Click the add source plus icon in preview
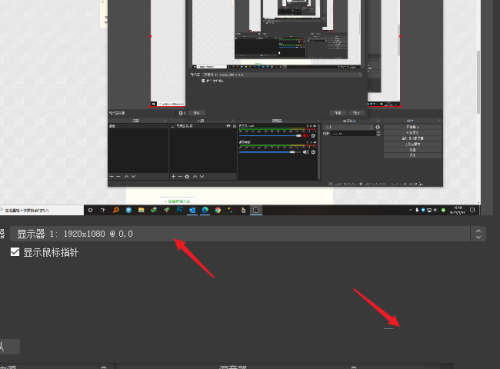The width and height of the screenshot is (500, 369). pos(173,176)
